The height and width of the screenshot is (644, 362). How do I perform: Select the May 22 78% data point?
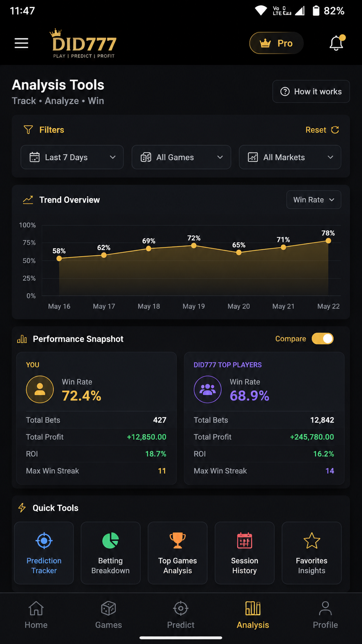click(x=328, y=241)
